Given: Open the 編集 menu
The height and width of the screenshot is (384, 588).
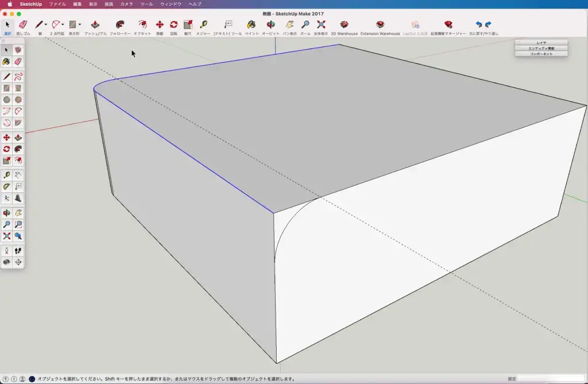Looking at the screenshot, I should click(x=78, y=4).
